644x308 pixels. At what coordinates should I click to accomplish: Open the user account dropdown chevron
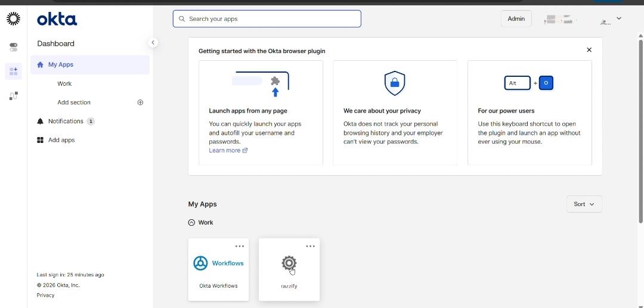pyautogui.click(x=619, y=18)
